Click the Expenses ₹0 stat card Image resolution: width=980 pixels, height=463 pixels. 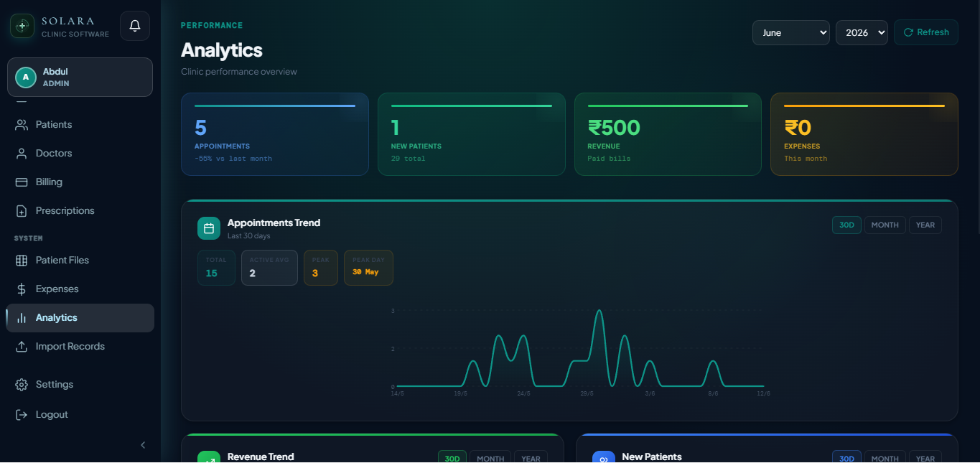coord(864,134)
